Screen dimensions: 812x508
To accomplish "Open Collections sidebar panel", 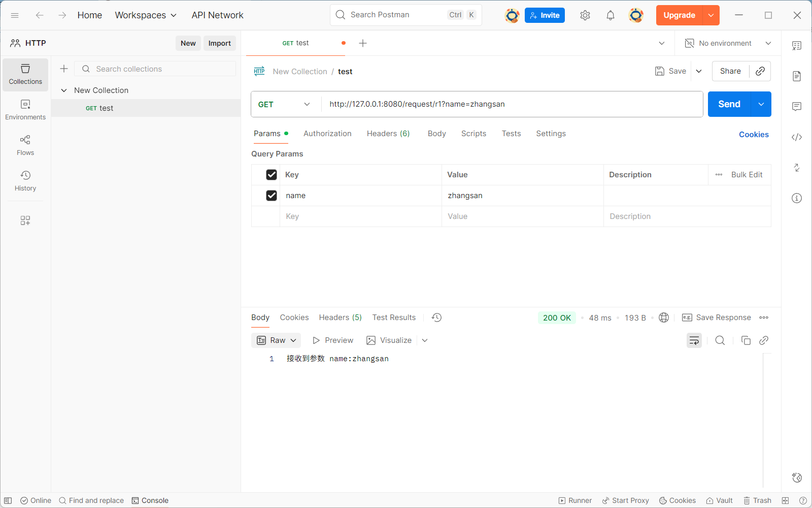I will pos(25,75).
